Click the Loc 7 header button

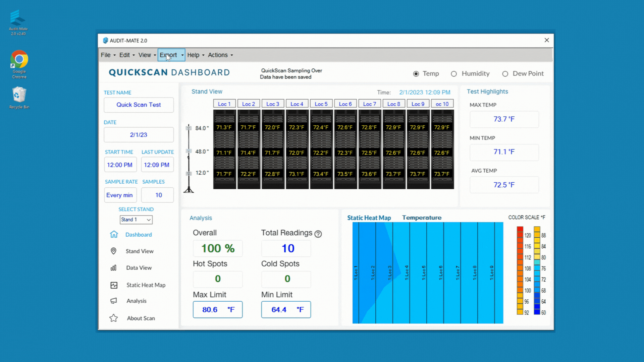[x=370, y=104]
